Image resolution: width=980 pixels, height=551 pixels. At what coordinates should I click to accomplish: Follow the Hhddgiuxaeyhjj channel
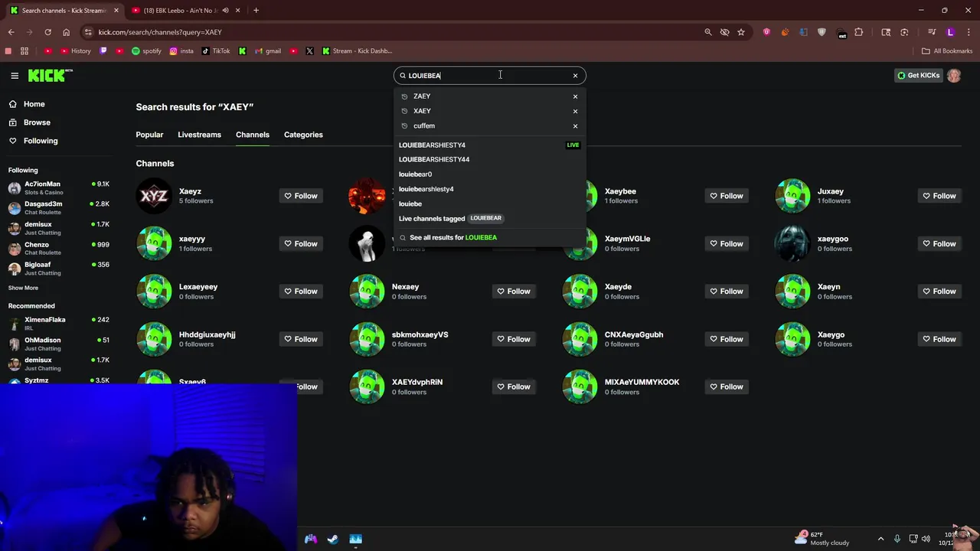click(x=301, y=339)
